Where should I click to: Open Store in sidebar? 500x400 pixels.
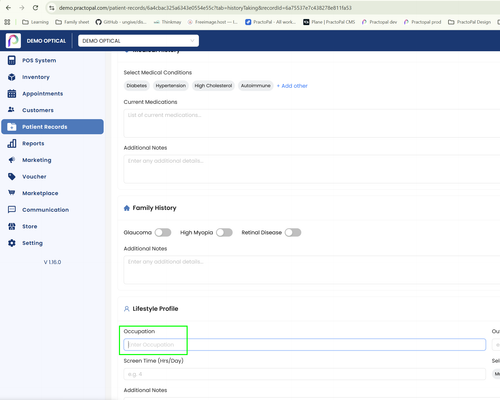click(52, 226)
